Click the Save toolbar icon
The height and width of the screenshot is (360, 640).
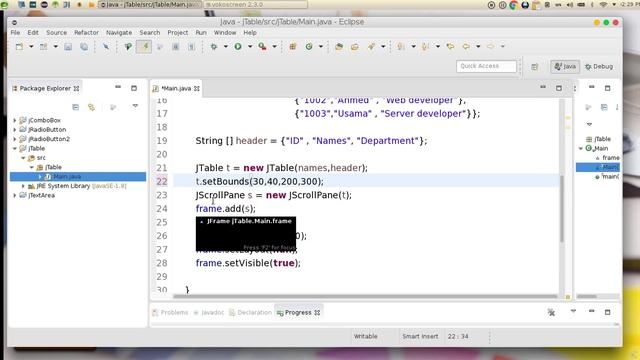pos(68,47)
